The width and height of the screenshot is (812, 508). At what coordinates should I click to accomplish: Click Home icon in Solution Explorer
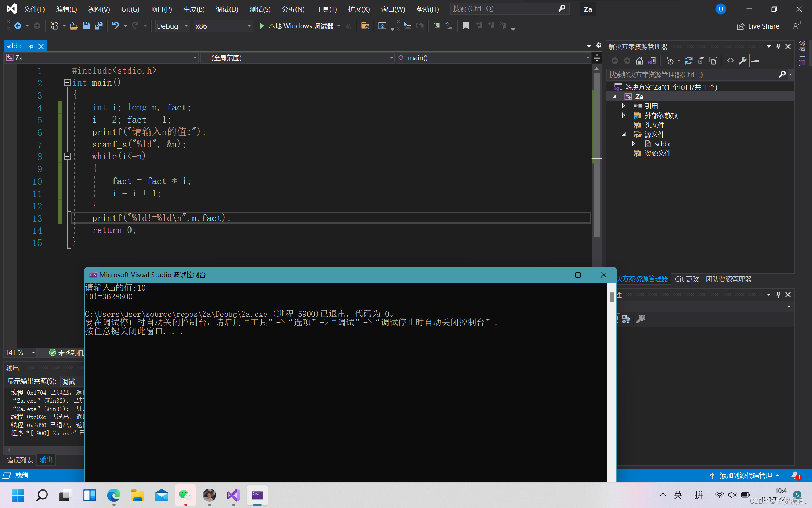[639, 61]
